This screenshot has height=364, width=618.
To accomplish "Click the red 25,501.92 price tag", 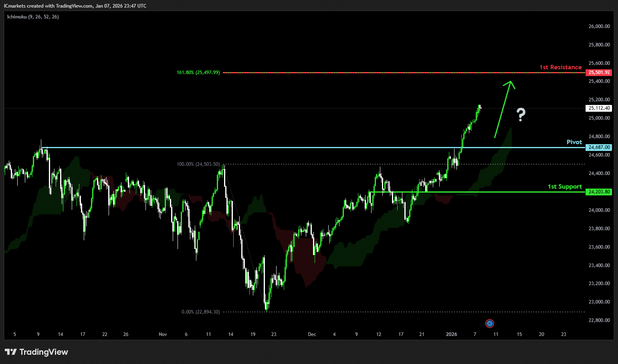I will (x=599, y=72).
